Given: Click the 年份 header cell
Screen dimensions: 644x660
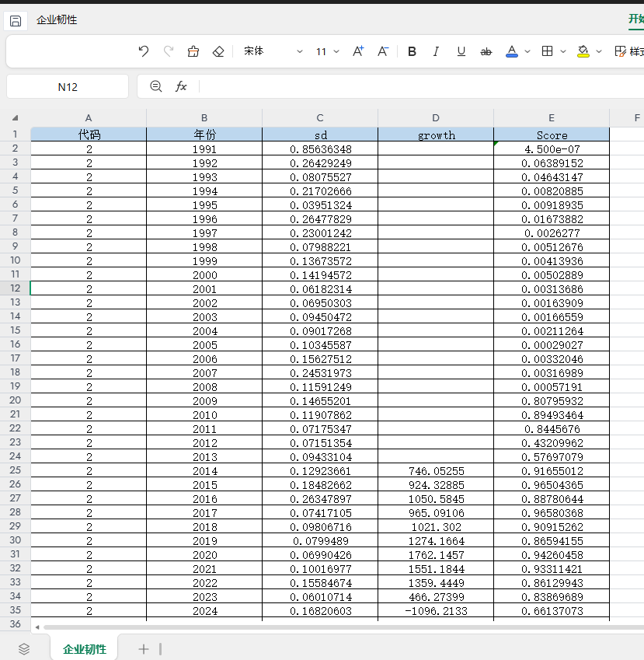Looking at the screenshot, I should [x=204, y=134].
